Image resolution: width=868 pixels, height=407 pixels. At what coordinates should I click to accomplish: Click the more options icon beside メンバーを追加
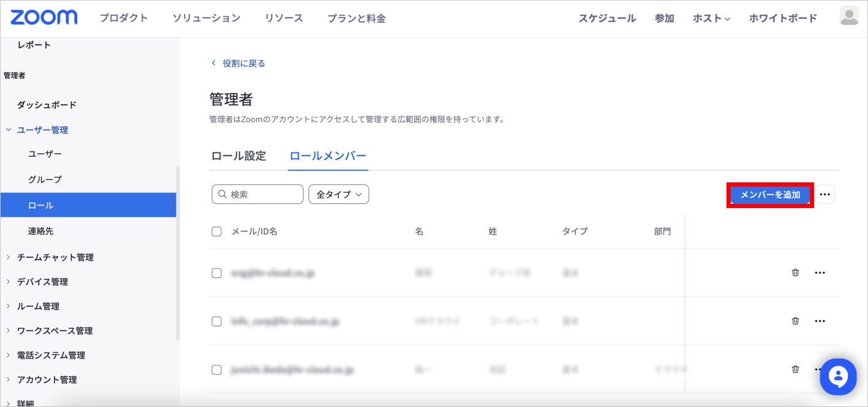click(x=825, y=194)
